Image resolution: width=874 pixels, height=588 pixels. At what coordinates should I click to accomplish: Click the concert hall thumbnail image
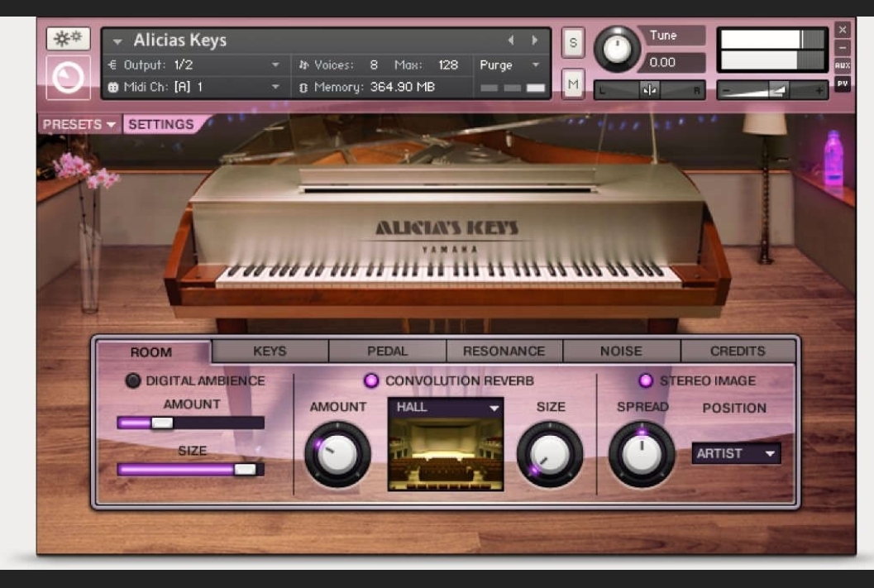click(x=446, y=454)
